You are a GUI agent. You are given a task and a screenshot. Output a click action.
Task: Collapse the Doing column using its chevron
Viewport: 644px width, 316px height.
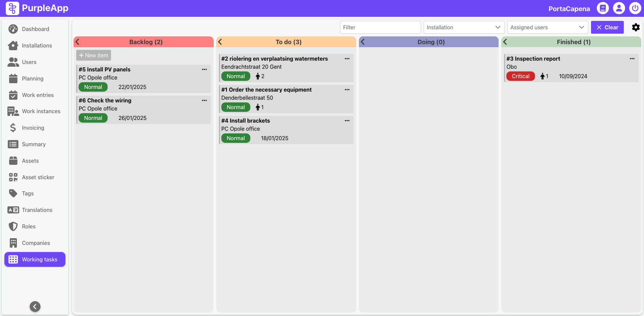click(363, 42)
